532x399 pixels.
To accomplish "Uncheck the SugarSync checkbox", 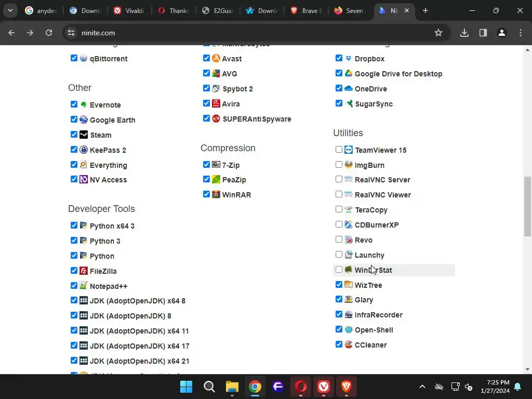I will (x=339, y=103).
